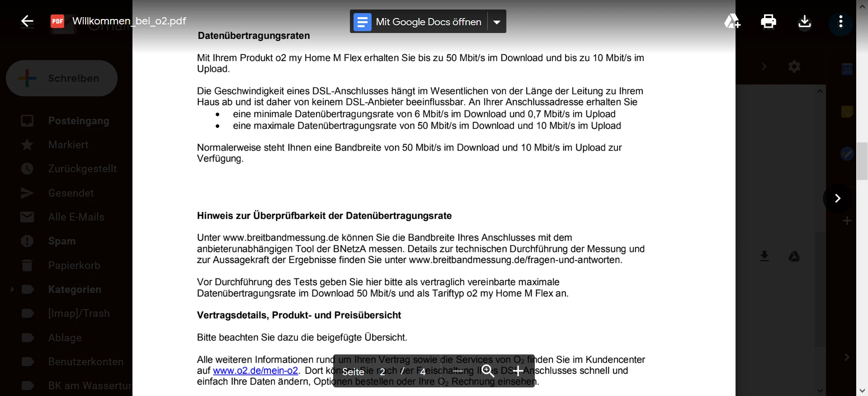The image size is (868, 396).
Task: Open Gesendet in the Gmail sidebar
Action: 71,193
